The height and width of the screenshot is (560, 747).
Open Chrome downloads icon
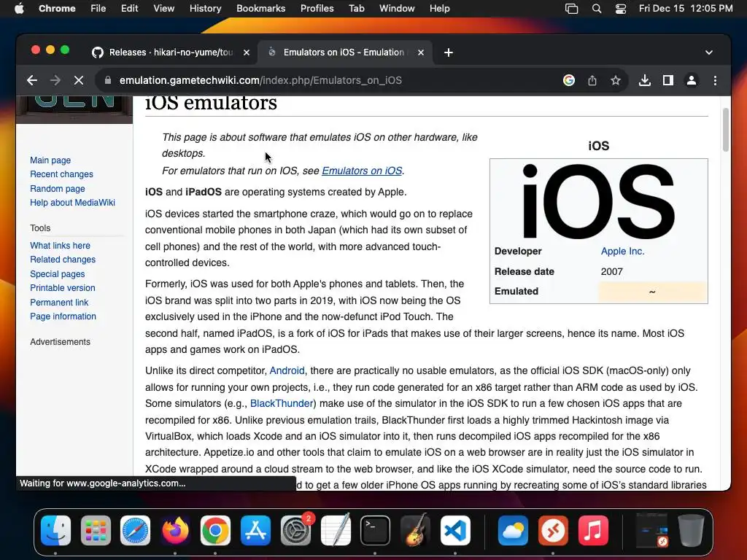click(x=645, y=80)
